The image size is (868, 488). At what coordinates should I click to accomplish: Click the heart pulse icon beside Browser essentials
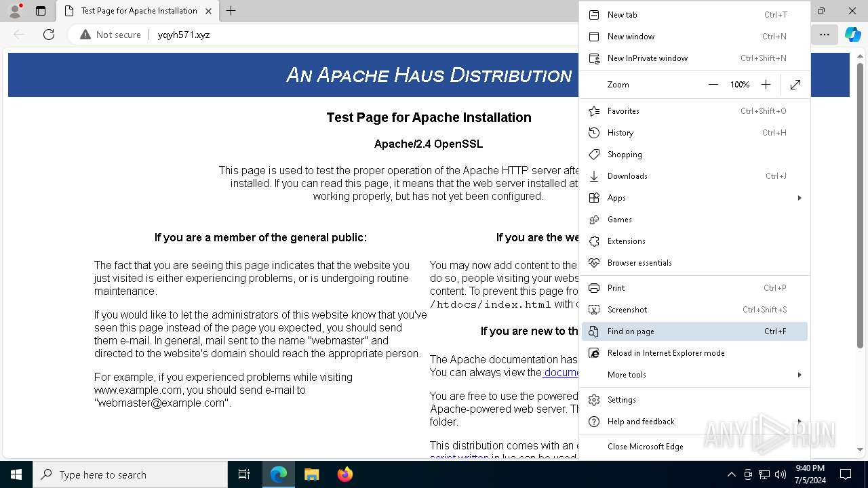tap(594, 262)
